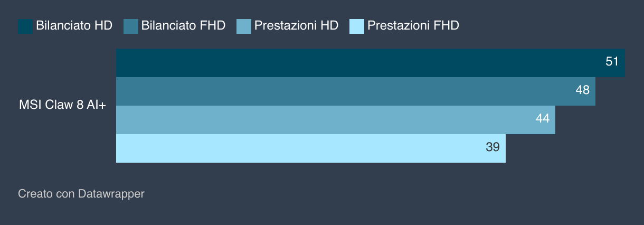This screenshot has height=225, width=644.
Task: Click the Bilanciato FHD color swatch
Action: [x=131, y=26]
